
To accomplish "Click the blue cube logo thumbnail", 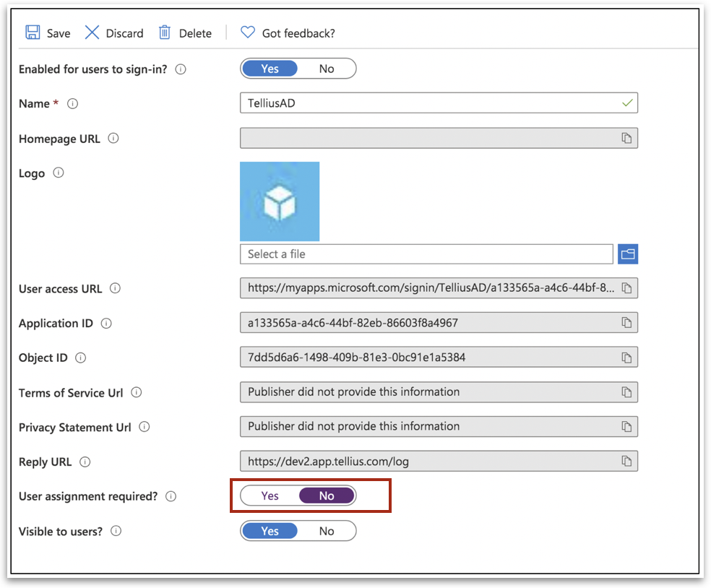I will pyautogui.click(x=280, y=202).
